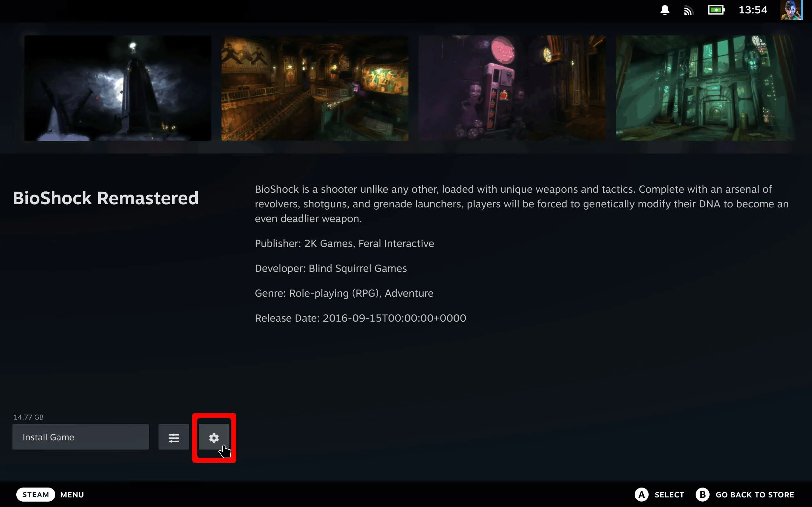The height and width of the screenshot is (507, 812).
Task: Open the network signal status icon
Action: point(688,11)
